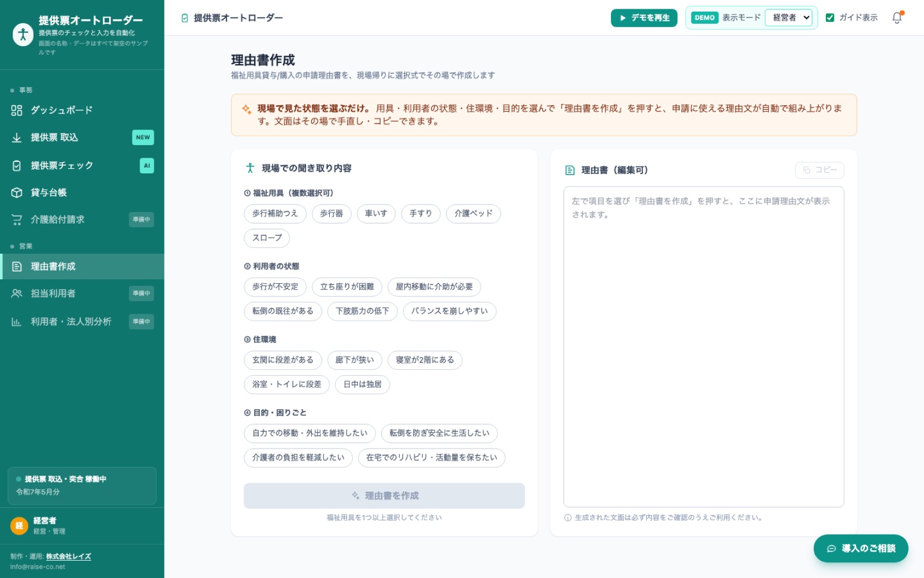Click the 提供票 取込・突合 稼働中 status card
Screen dimensions: 924x578
click(82, 486)
